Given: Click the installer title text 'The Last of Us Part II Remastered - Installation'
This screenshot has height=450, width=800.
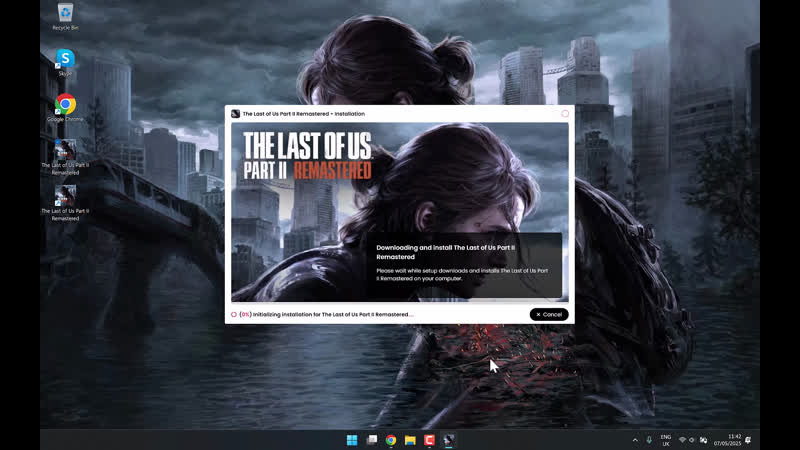Looking at the screenshot, I should (x=304, y=114).
